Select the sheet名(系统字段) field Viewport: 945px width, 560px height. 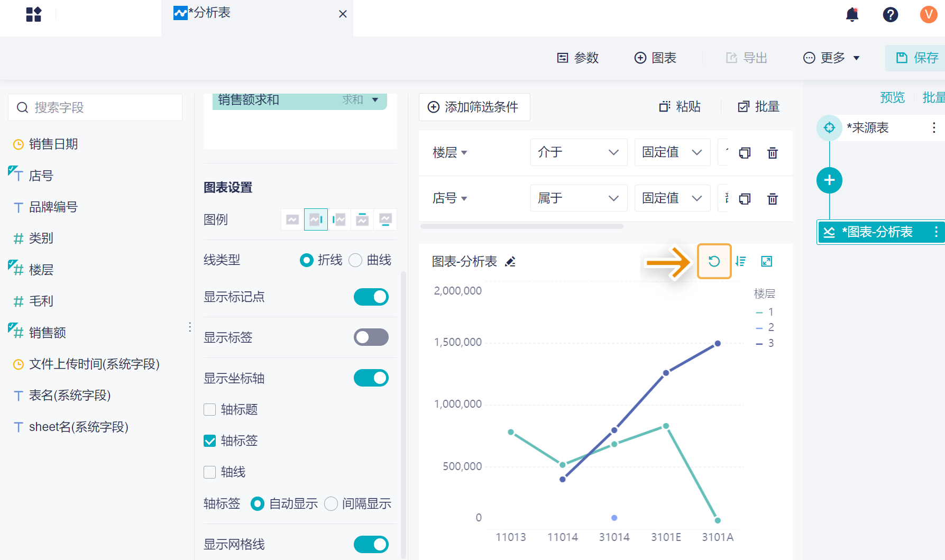(79, 427)
